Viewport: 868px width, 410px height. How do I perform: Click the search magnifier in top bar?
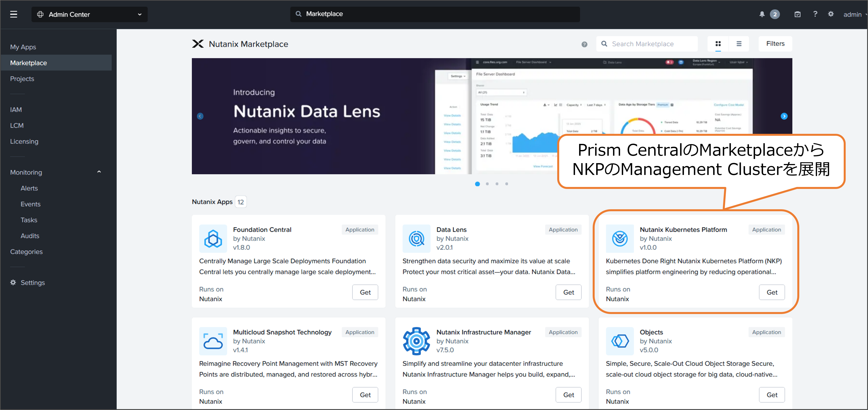coord(298,14)
